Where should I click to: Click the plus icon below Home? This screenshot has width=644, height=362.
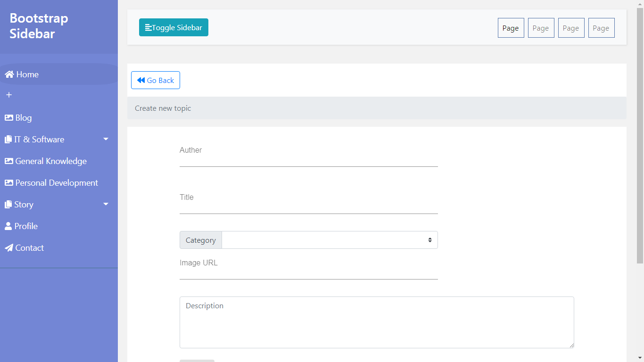[x=8, y=95]
